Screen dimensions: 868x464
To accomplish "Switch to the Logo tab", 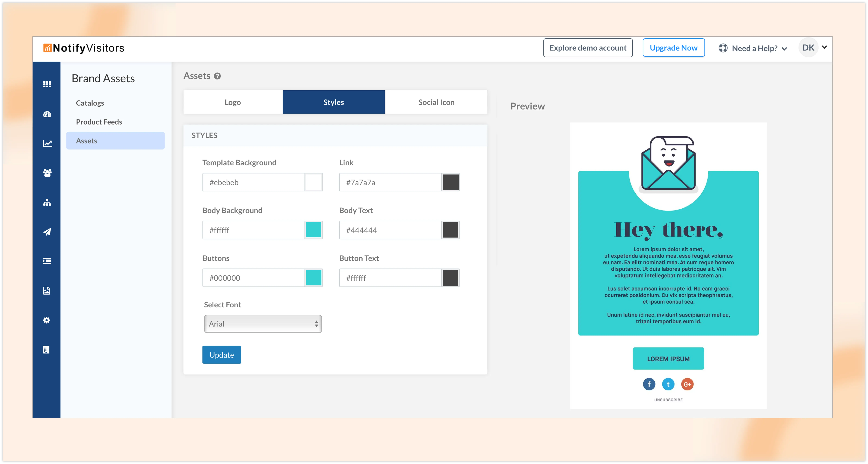I will (x=232, y=102).
